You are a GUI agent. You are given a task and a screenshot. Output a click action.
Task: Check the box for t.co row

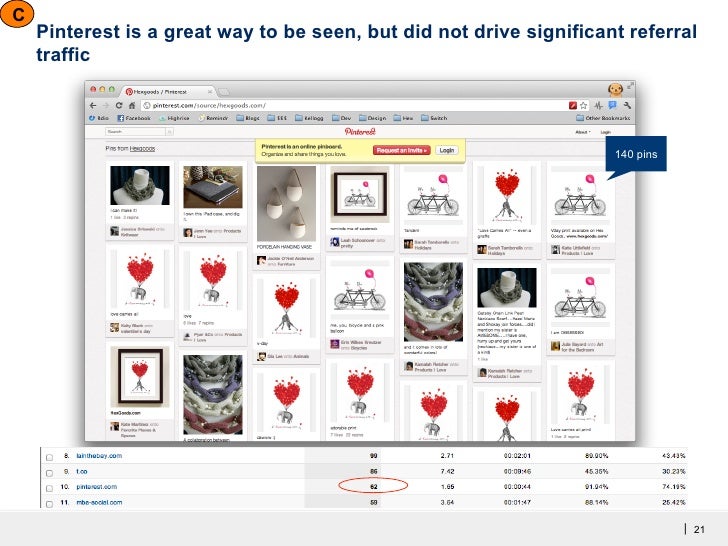click(49, 473)
